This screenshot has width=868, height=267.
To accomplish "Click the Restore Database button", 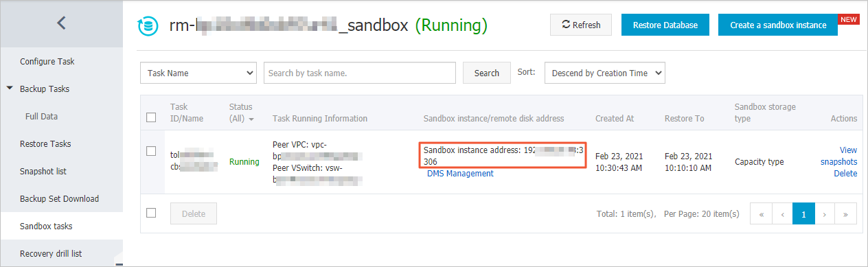I will point(665,25).
